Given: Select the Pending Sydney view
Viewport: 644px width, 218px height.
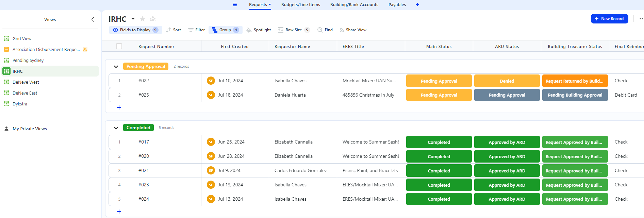Looking at the screenshot, I should point(50,60).
